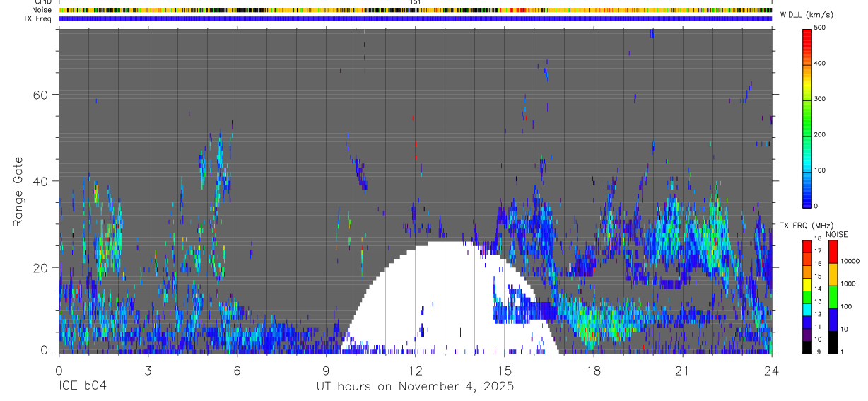Click the 500 tick on velocity-width colorbar
The image size is (868, 401).
click(821, 28)
